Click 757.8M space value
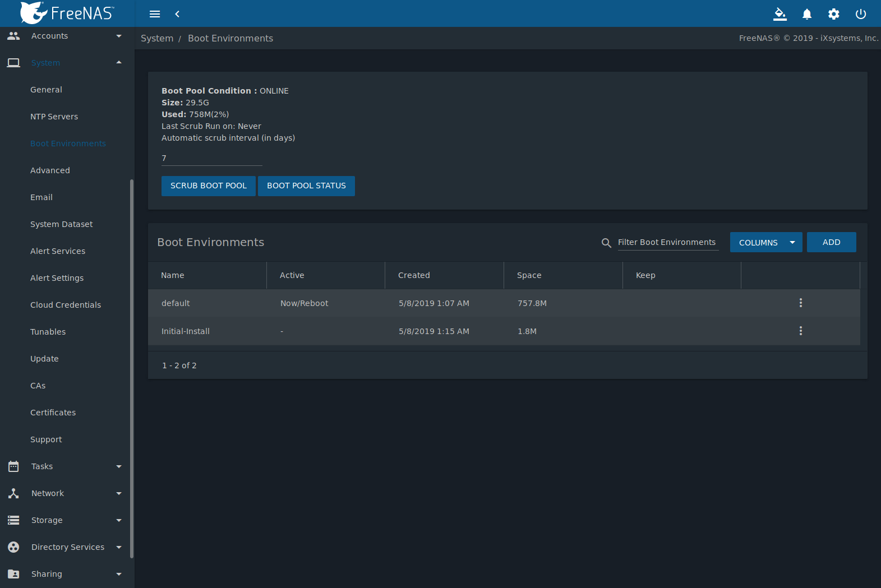The width and height of the screenshot is (881, 588). (x=532, y=303)
